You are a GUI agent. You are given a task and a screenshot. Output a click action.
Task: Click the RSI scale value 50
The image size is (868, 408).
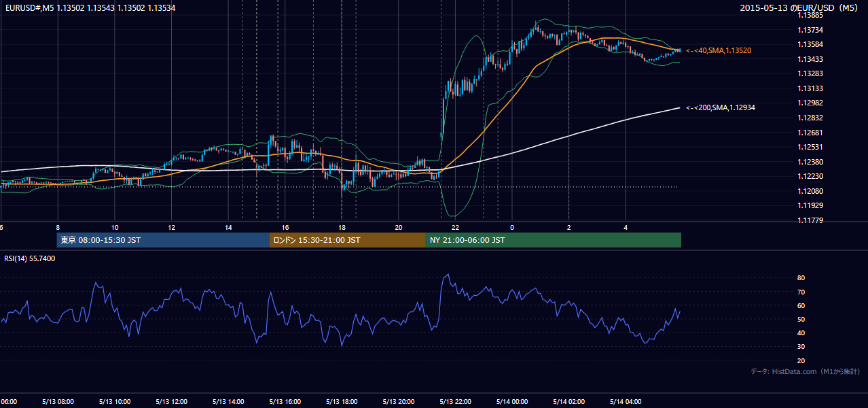coord(801,319)
